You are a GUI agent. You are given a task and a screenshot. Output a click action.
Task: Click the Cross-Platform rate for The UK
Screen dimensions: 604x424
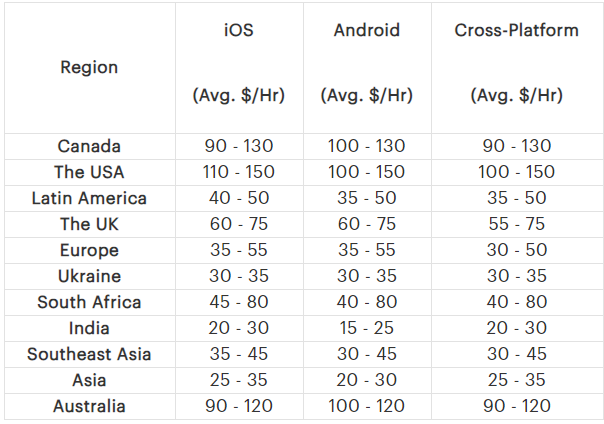(516, 224)
